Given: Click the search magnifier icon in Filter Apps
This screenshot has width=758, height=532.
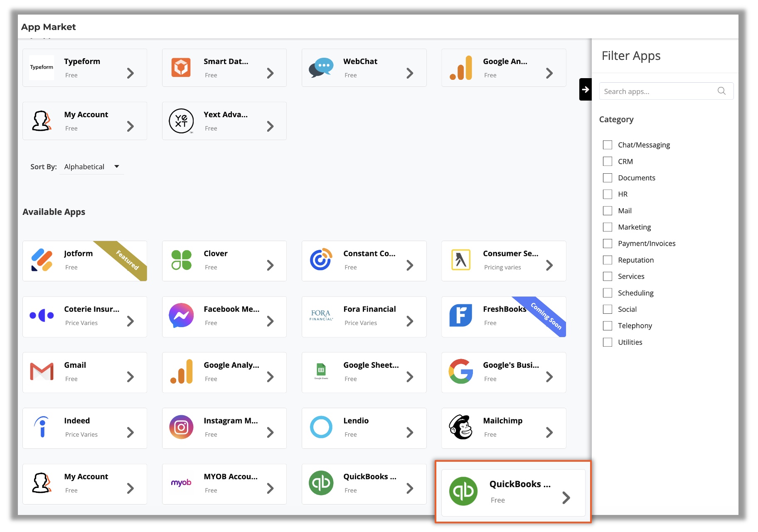Looking at the screenshot, I should (721, 91).
